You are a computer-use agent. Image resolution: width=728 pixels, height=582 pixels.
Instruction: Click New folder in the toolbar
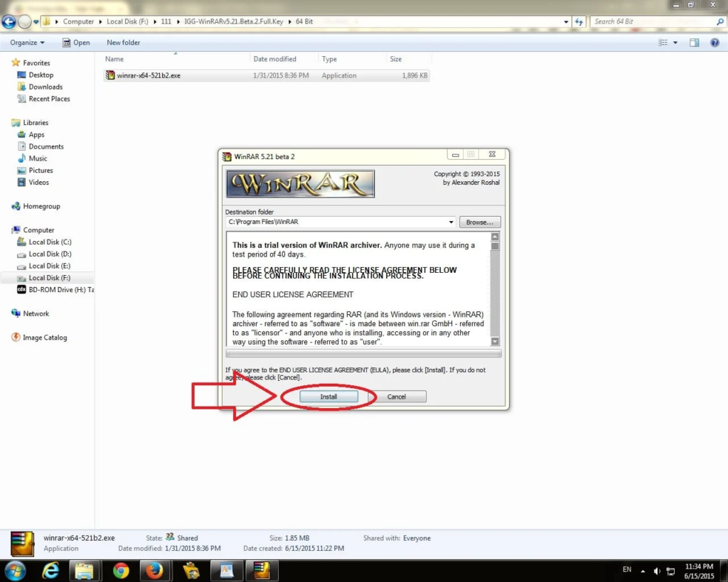pos(123,43)
